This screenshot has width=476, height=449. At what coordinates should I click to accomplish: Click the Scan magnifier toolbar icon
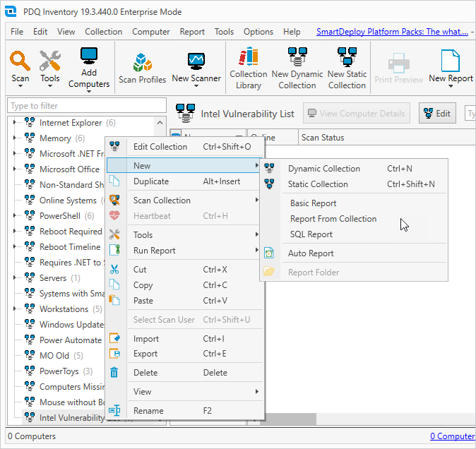pyautogui.click(x=20, y=61)
